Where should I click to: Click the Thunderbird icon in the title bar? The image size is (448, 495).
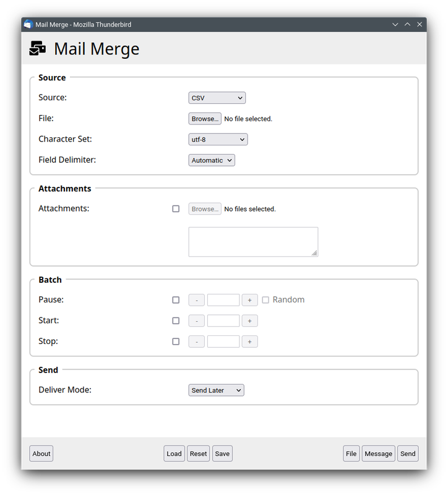[28, 24]
